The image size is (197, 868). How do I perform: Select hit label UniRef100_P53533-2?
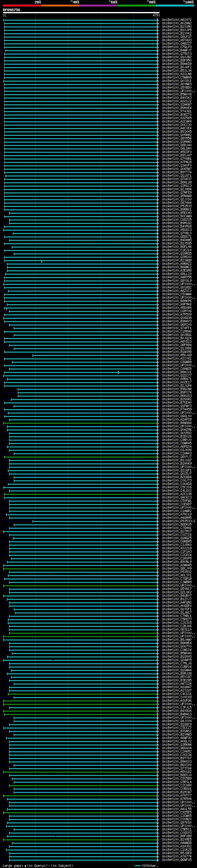179,521
